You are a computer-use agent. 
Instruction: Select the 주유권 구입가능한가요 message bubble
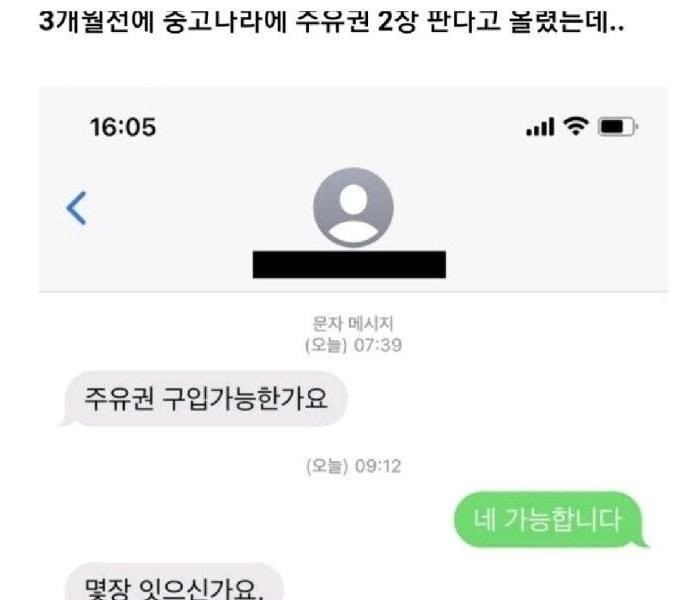(203, 399)
